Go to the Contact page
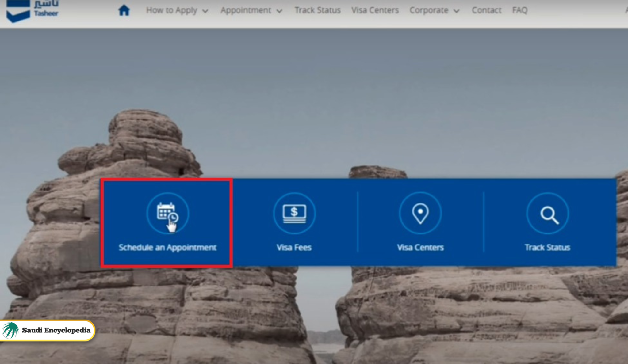Screen dimensions: 628x364 click(x=486, y=10)
